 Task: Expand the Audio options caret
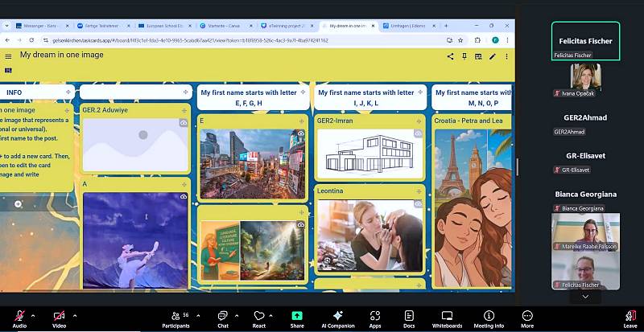click(35, 315)
